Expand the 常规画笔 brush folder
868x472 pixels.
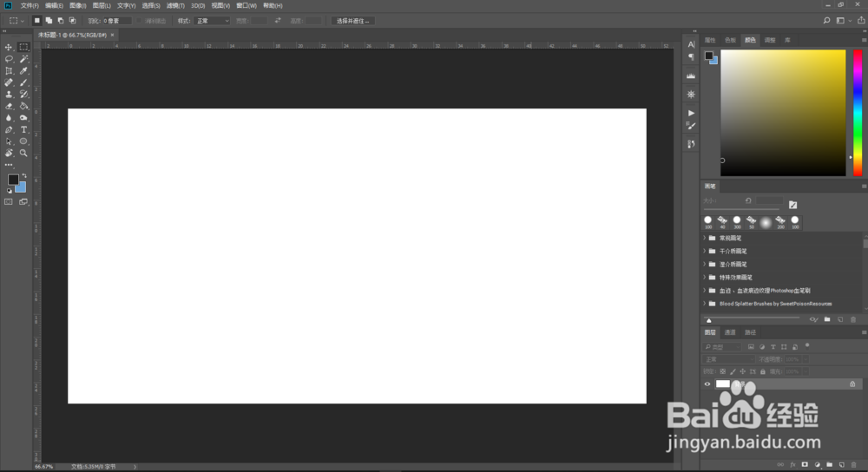705,238
